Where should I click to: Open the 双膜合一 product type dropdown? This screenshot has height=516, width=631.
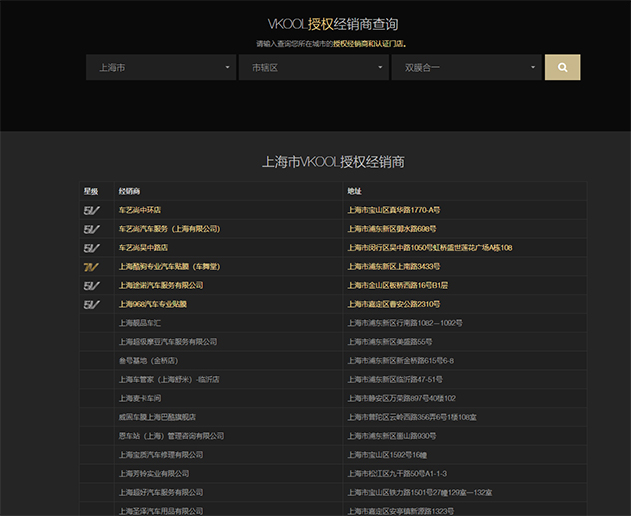[x=466, y=68]
